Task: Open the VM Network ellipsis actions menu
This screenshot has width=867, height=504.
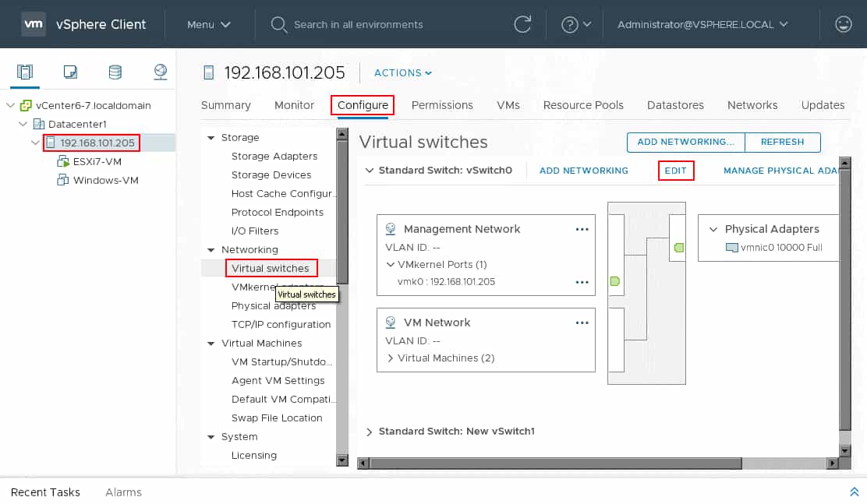Action: [x=582, y=322]
